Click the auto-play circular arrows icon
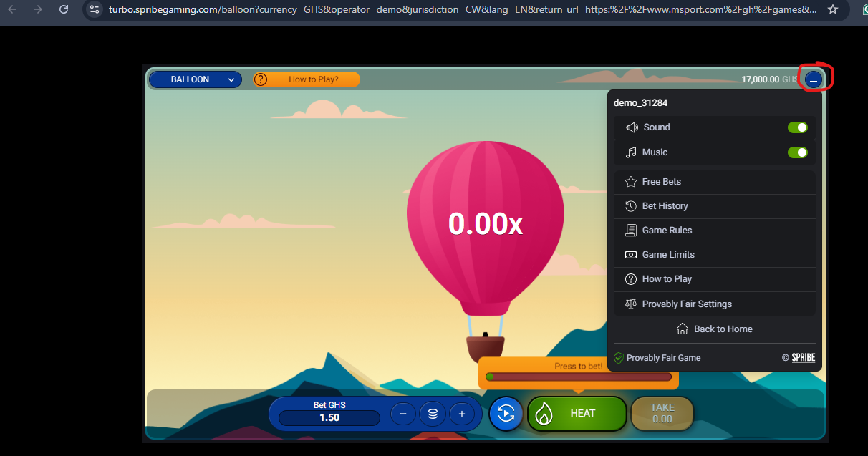This screenshot has height=456, width=868. [506, 414]
